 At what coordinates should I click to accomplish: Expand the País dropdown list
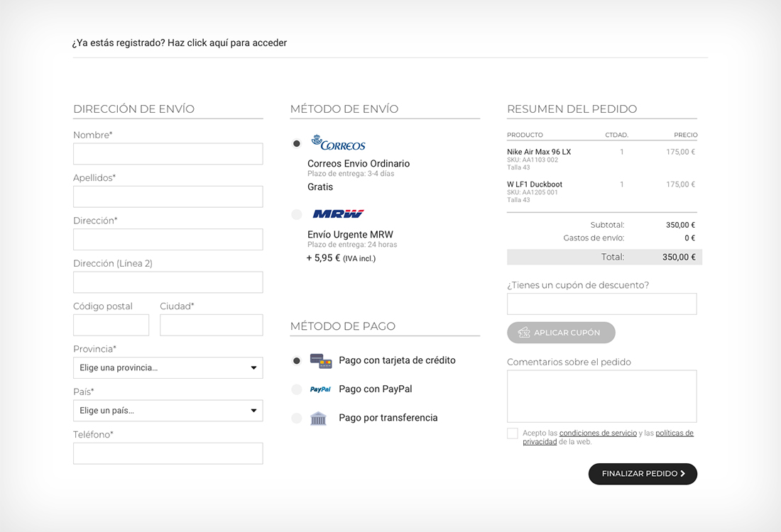point(168,411)
